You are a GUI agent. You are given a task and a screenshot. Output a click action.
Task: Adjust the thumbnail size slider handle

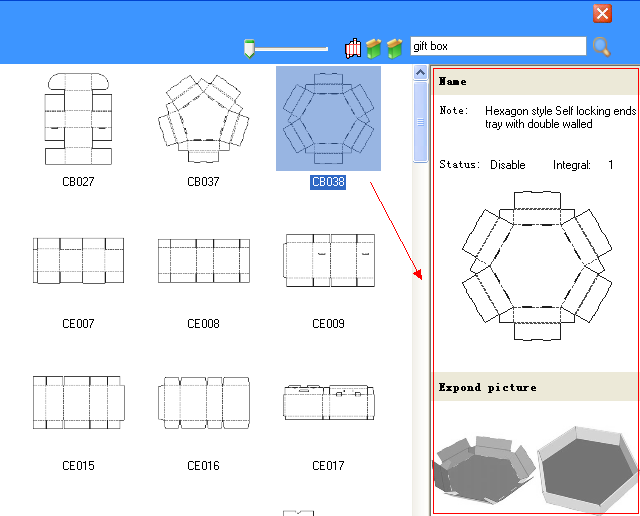coord(249,49)
